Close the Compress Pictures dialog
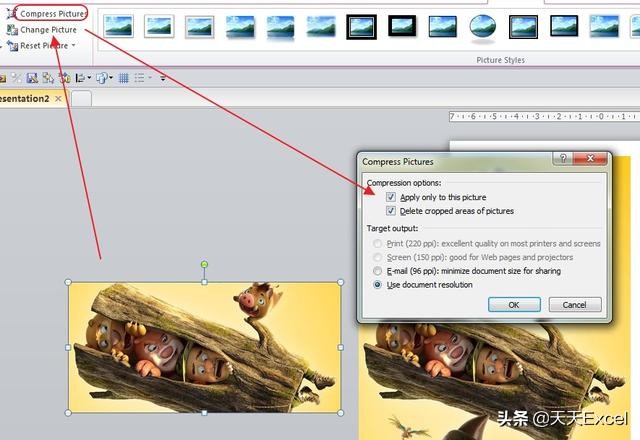640x440 pixels. (x=590, y=158)
